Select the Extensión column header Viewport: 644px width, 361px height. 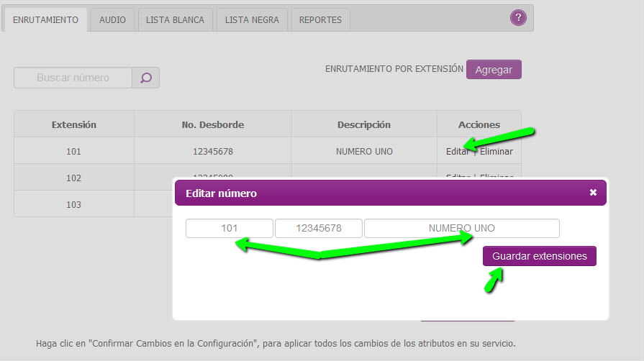coord(74,124)
